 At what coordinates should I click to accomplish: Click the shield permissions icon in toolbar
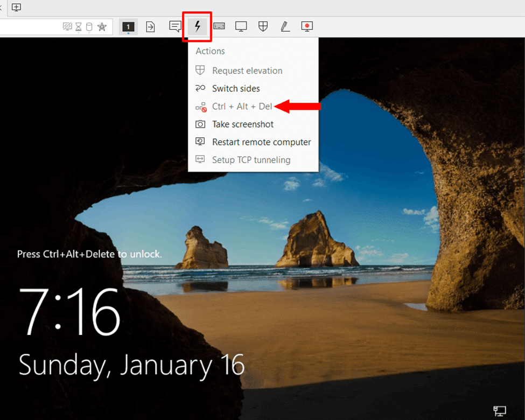(x=263, y=26)
